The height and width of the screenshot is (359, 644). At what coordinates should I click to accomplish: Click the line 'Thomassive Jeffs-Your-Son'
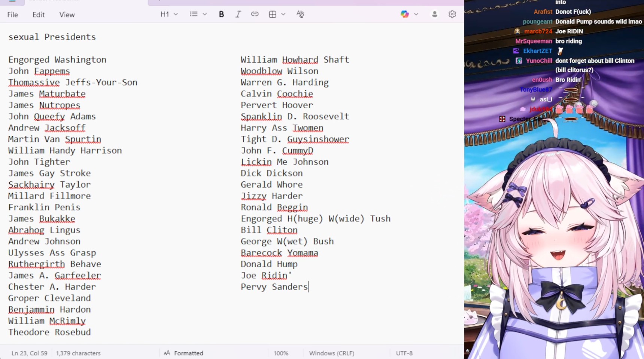(x=73, y=82)
